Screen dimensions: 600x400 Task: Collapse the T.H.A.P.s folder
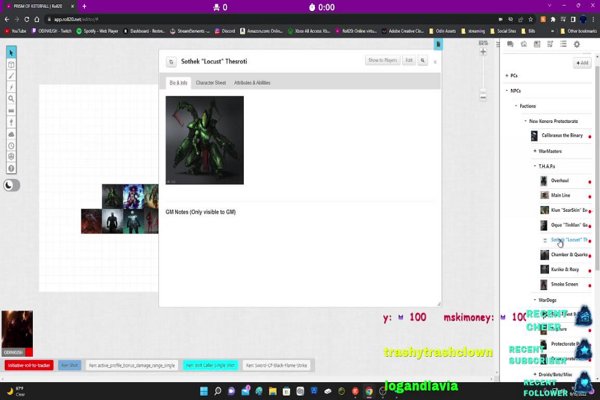[535, 166]
